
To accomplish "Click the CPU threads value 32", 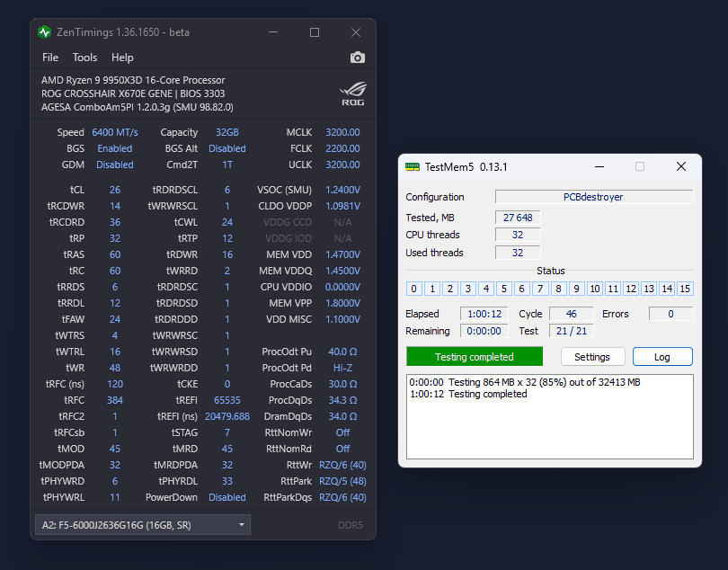I will tap(518, 235).
